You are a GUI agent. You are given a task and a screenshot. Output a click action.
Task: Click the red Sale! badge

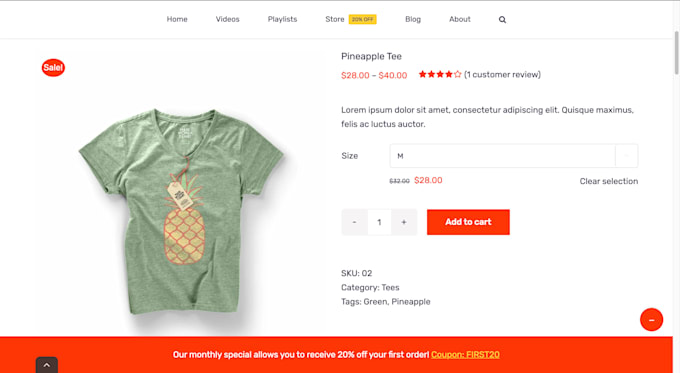tap(53, 68)
